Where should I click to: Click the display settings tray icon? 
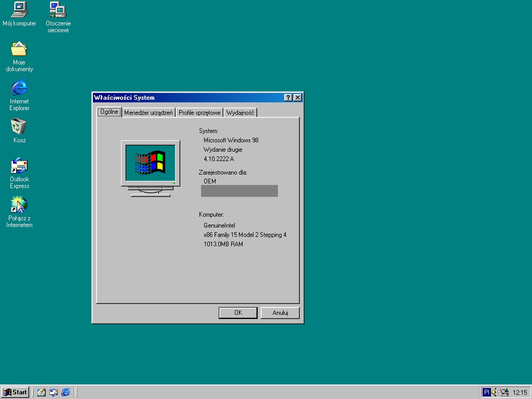pyautogui.click(x=504, y=392)
